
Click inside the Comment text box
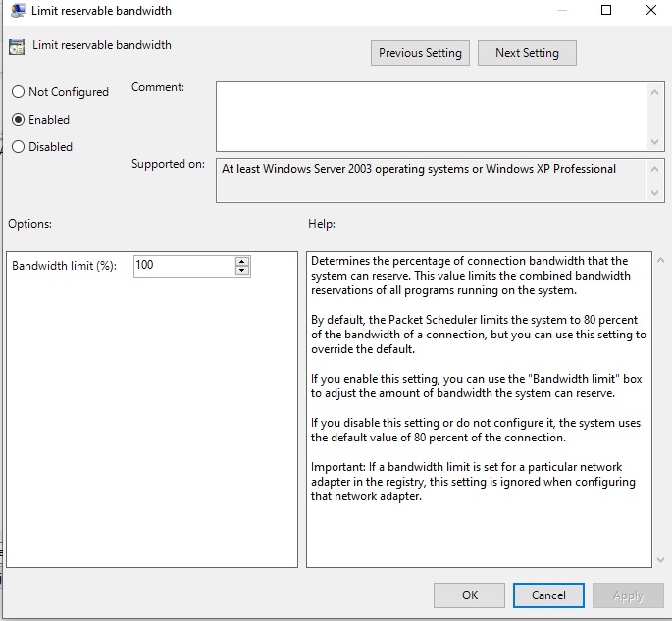click(x=432, y=115)
